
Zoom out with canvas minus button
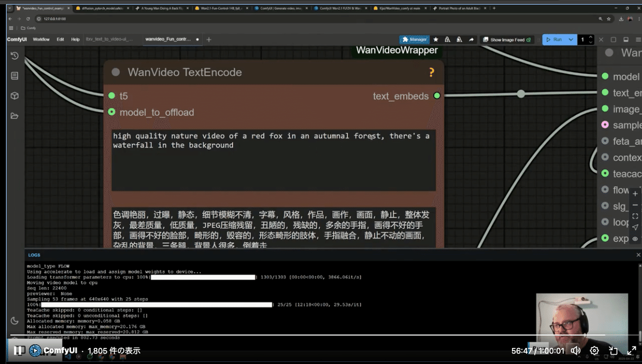635,205
